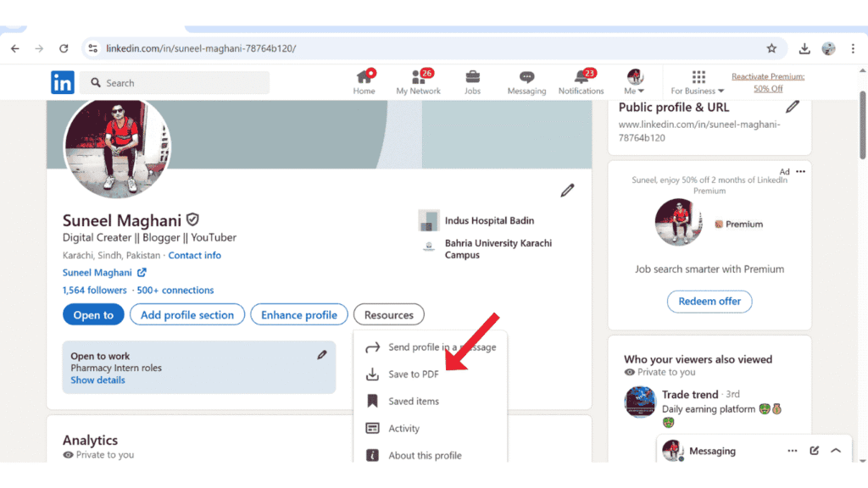Edit Open to work card pencil
The width and height of the screenshot is (868, 488).
[322, 355]
